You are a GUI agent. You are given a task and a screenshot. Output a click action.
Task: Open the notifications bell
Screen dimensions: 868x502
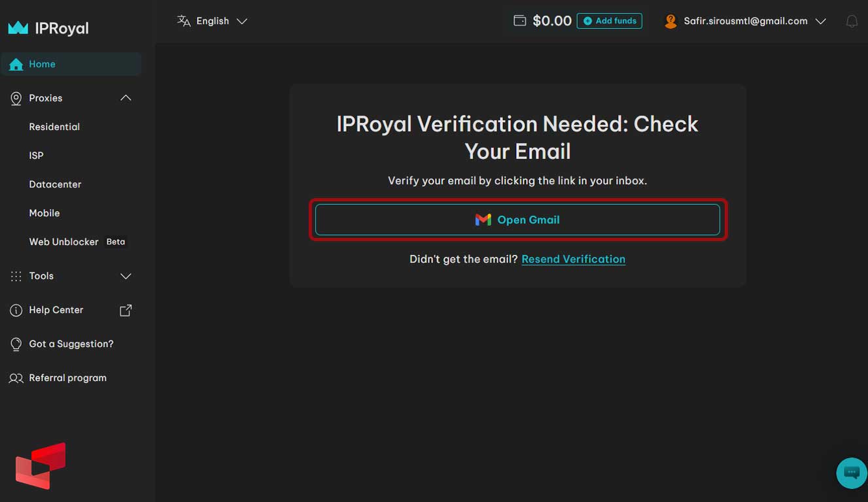tap(852, 21)
